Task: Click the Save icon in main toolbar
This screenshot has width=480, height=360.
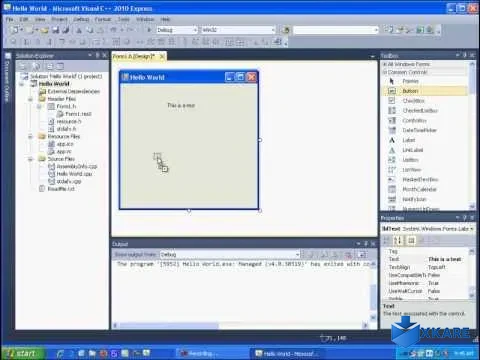Action: pyautogui.click(x=55, y=30)
